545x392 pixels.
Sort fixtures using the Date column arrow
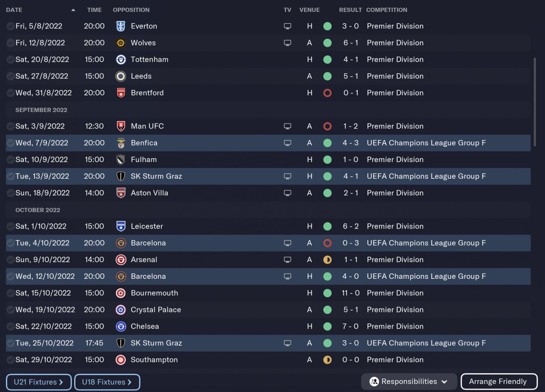(73, 10)
